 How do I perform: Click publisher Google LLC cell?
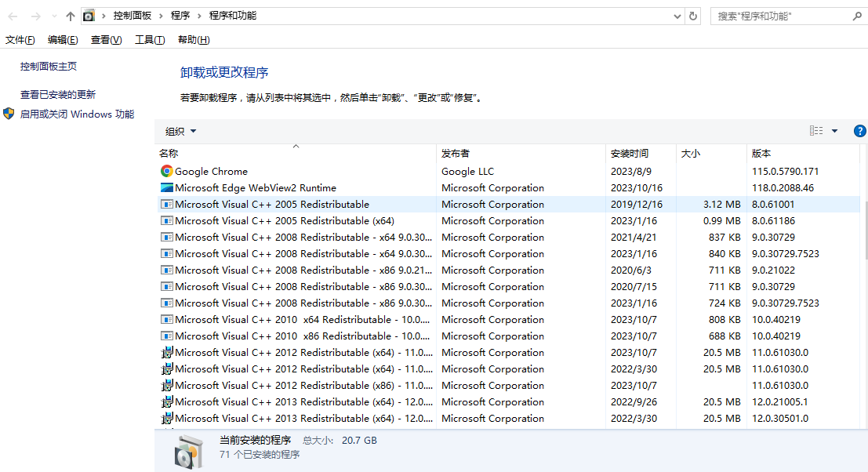coord(468,172)
